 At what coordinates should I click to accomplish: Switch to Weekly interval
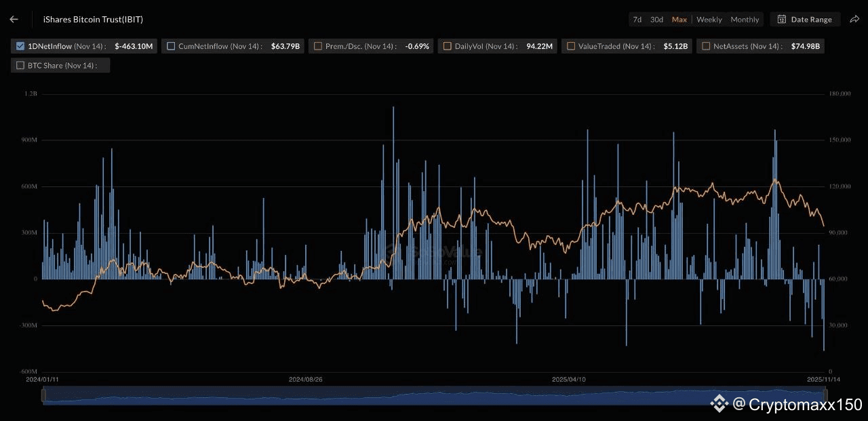pos(709,20)
